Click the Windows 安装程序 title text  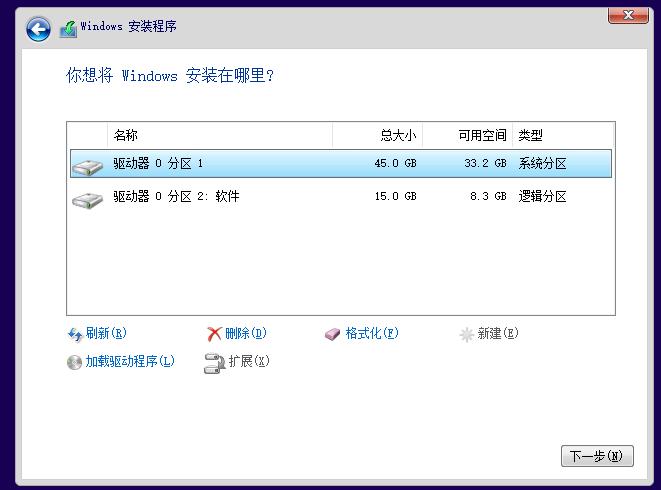click(128, 26)
